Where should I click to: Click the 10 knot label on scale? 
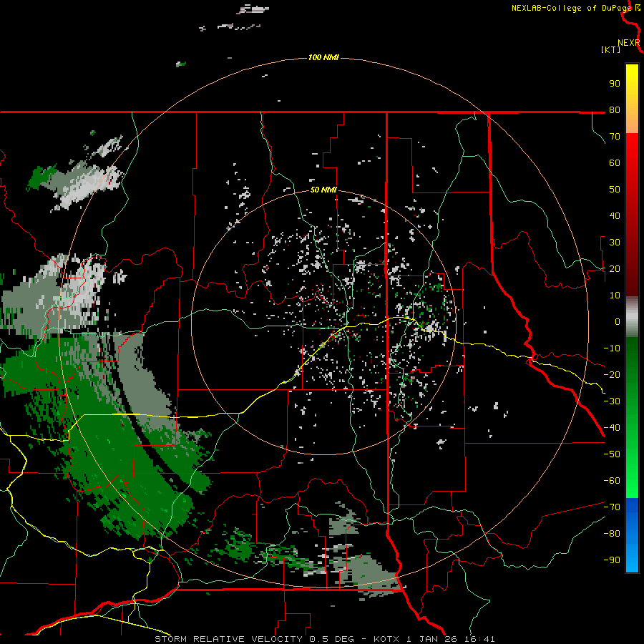point(615,296)
